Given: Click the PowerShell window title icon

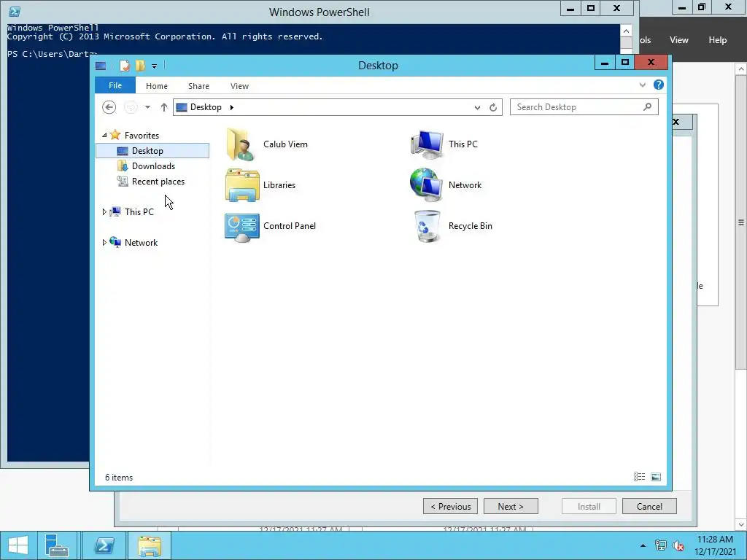Looking at the screenshot, I should click(x=15, y=12).
